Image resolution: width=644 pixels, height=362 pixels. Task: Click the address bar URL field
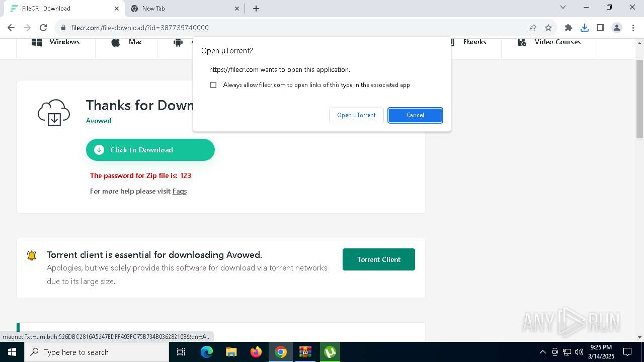pyautogui.click(x=292, y=28)
